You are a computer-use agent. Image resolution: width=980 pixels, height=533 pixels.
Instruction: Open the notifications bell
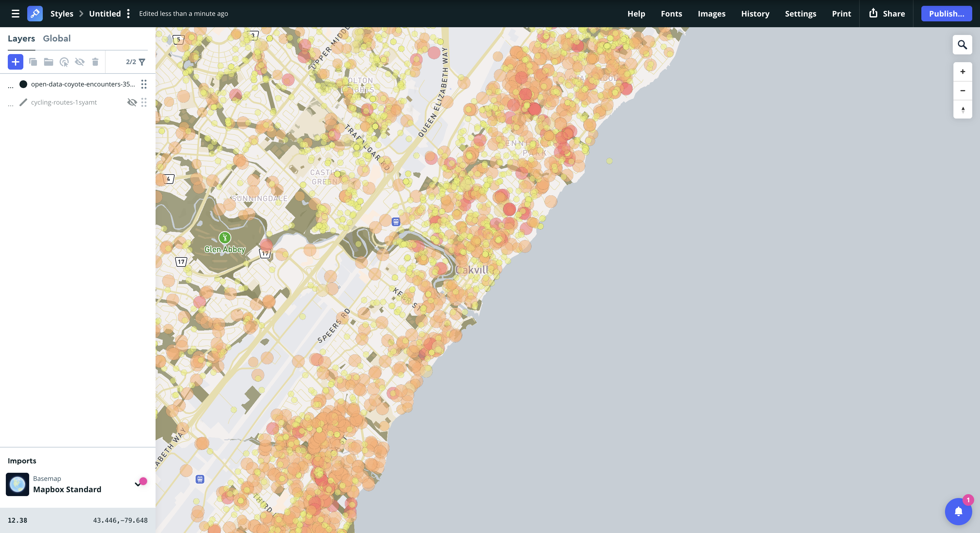pos(958,511)
